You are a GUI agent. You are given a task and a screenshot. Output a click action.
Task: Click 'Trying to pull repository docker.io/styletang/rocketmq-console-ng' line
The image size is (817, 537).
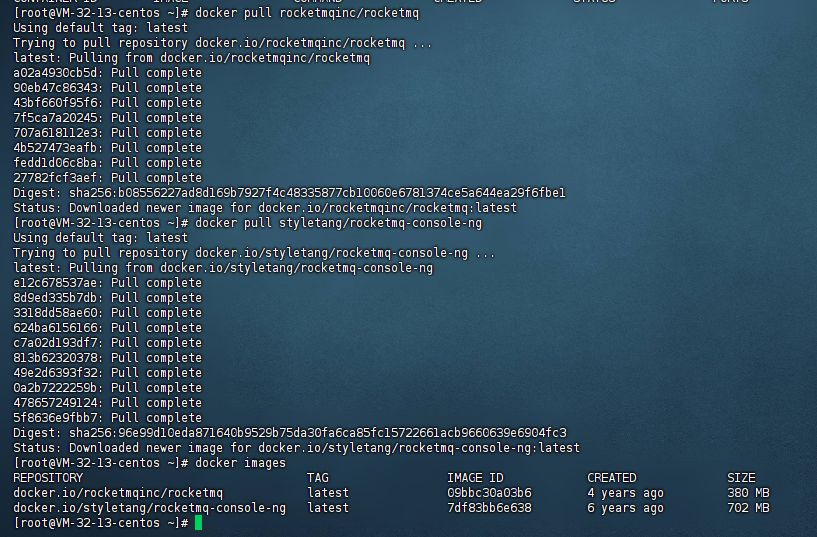(254, 253)
